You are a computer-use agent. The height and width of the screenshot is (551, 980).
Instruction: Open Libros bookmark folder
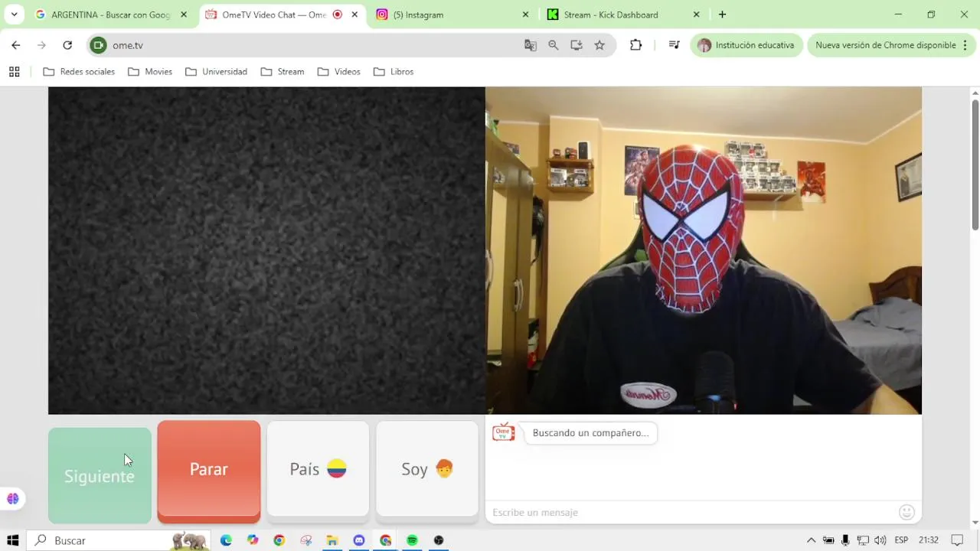[394, 72]
